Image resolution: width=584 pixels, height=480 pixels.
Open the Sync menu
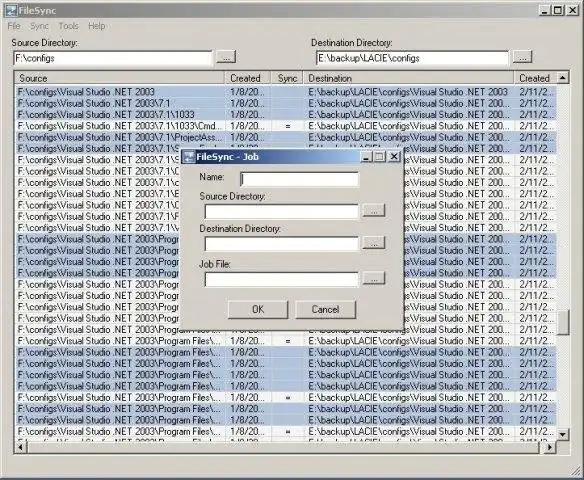39,26
